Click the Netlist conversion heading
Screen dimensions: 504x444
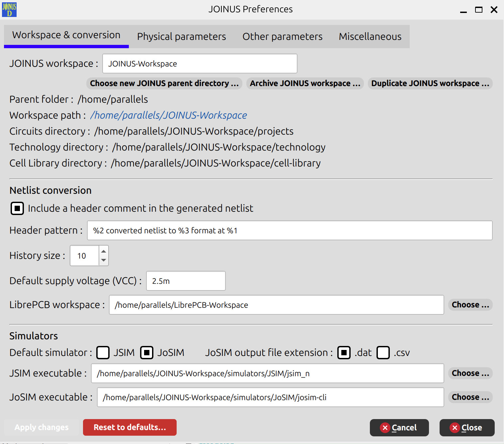point(50,190)
